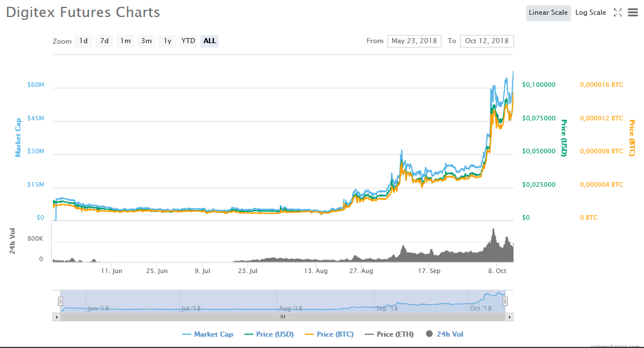Click the navigator range slider area
The width and height of the screenshot is (644, 348).
click(284, 301)
